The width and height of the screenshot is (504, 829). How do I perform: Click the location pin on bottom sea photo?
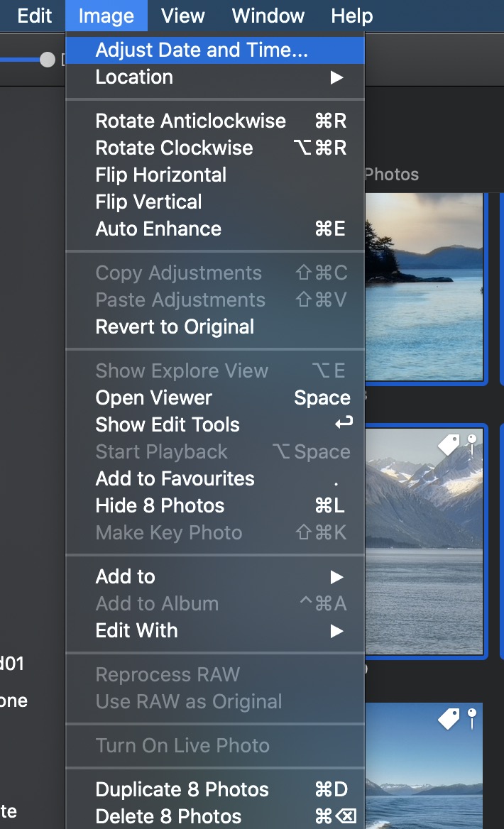(471, 718)
